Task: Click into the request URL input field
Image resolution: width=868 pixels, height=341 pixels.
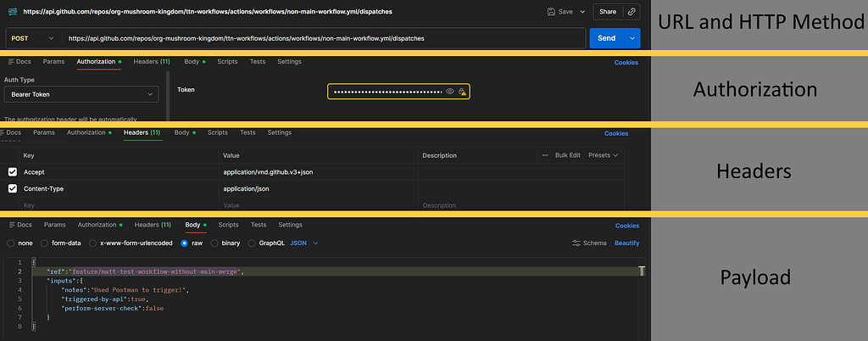Action: click(x=323, y=38)
